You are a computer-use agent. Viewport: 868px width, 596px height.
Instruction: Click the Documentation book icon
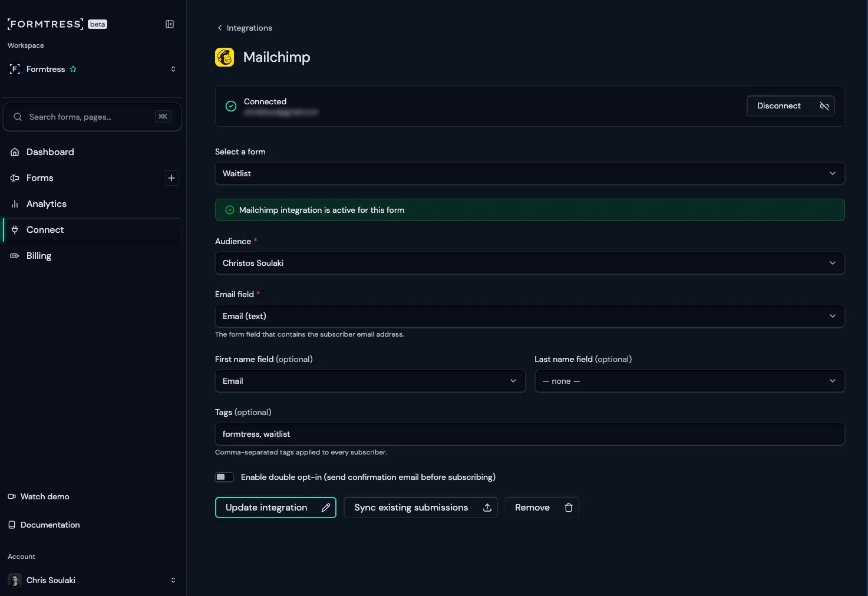[x=12, y=525]
